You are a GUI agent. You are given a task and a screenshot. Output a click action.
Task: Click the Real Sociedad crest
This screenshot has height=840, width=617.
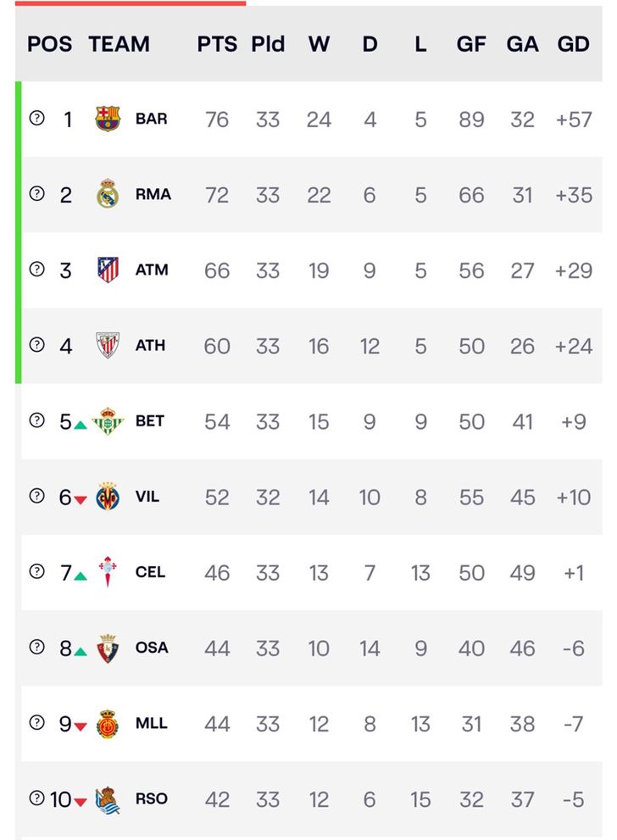108,799
